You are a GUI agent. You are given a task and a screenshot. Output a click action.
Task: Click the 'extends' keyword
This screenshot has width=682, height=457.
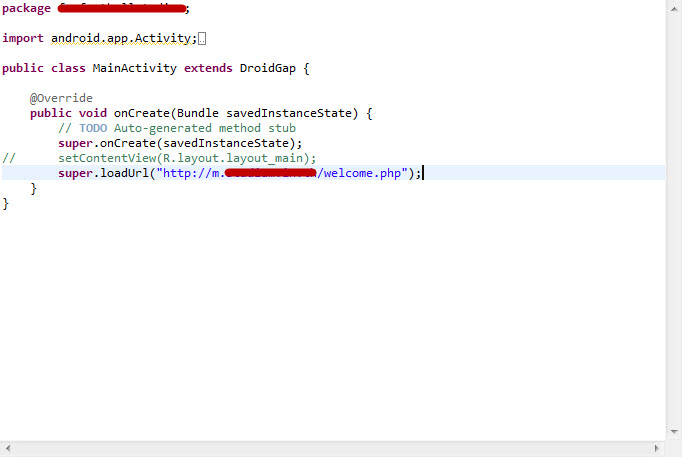coord(208,68)
